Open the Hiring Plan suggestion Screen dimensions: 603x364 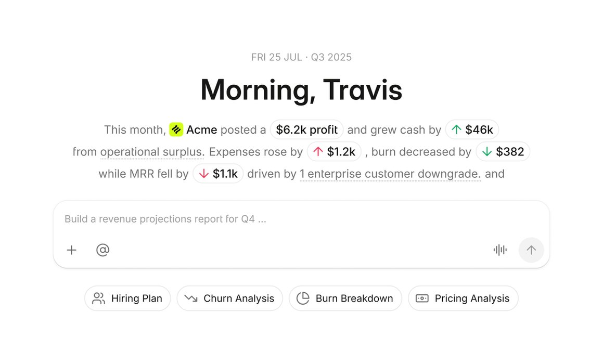point(127,298)
